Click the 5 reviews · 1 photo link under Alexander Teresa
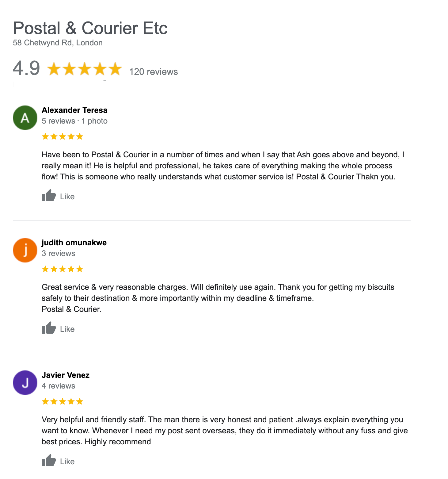448x479 pixels. tap(74, 121)
